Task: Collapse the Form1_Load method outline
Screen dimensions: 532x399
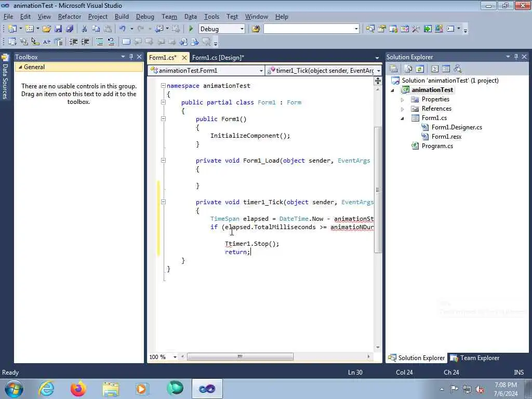Action: point(163,160)
